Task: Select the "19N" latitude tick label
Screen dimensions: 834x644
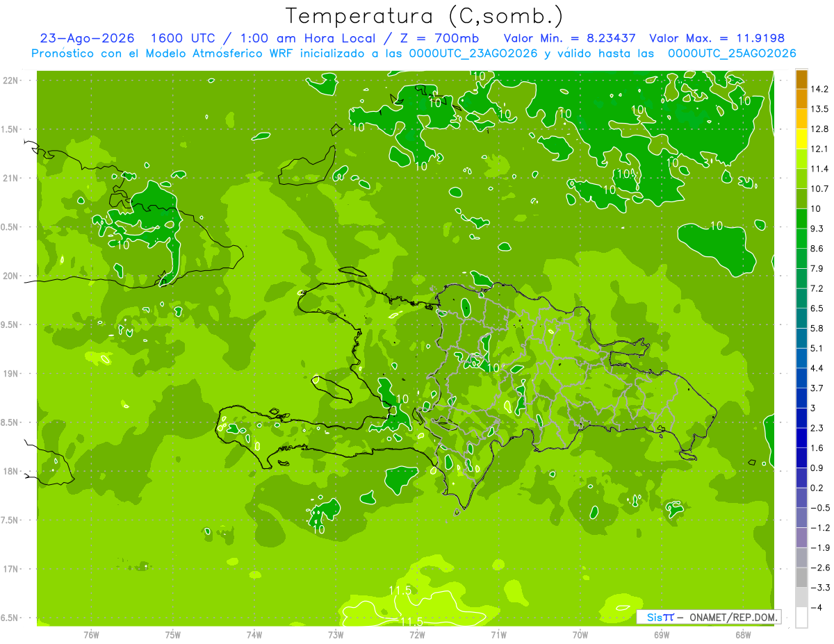Action: tap(11, 374)
